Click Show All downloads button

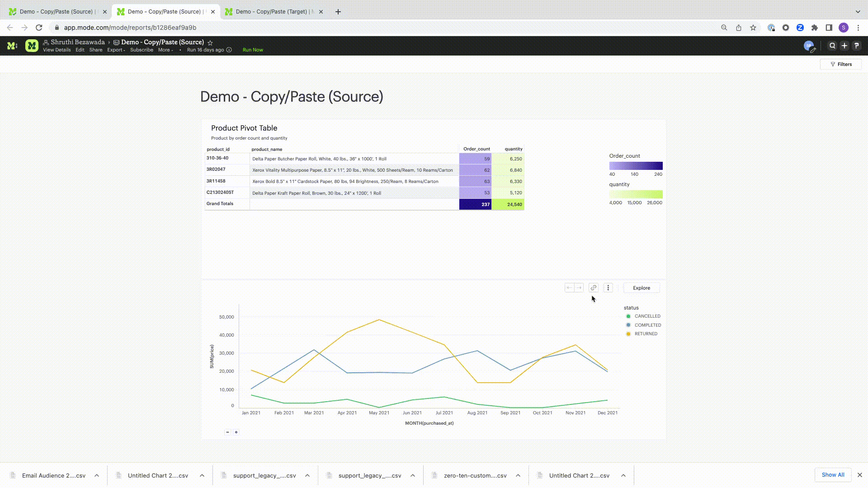833,475
